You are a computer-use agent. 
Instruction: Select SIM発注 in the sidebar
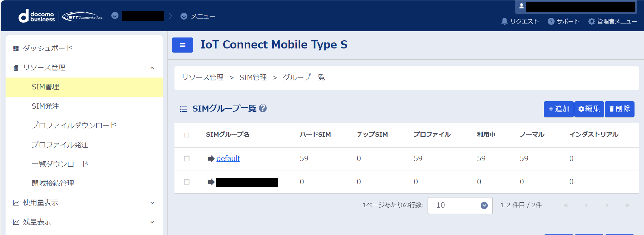45,106
